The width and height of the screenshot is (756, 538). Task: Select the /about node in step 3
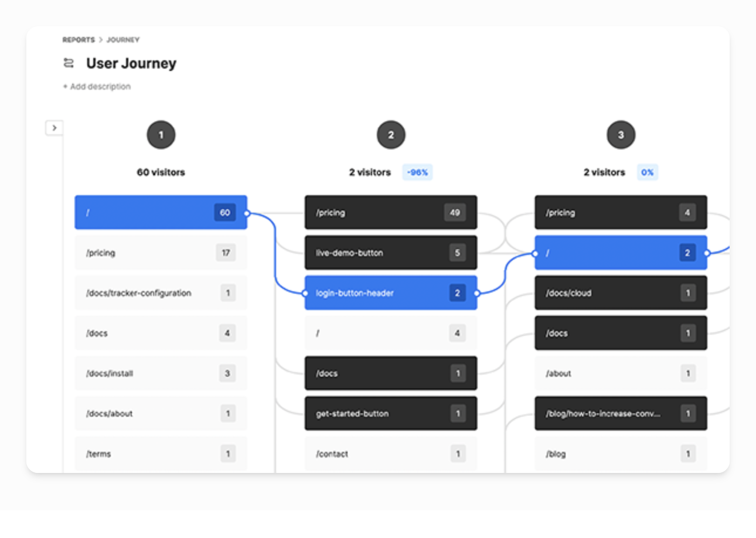pyautogui.click(x=620, y=373)
